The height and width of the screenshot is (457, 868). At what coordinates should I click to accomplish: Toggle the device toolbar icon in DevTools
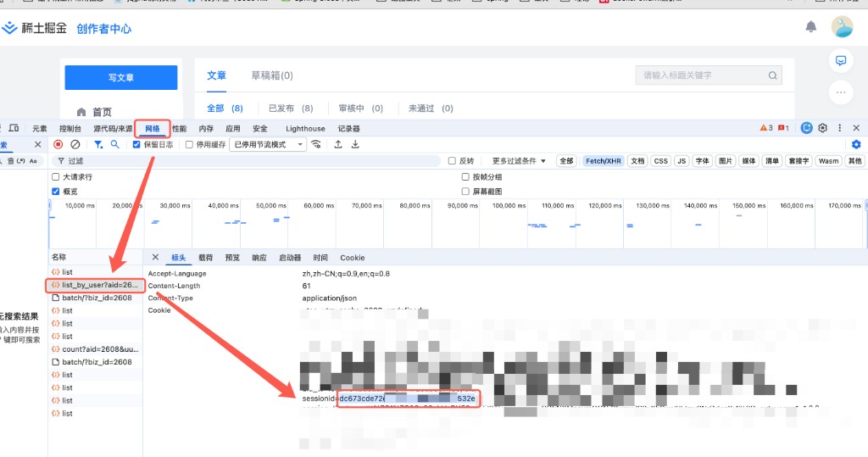14,128
